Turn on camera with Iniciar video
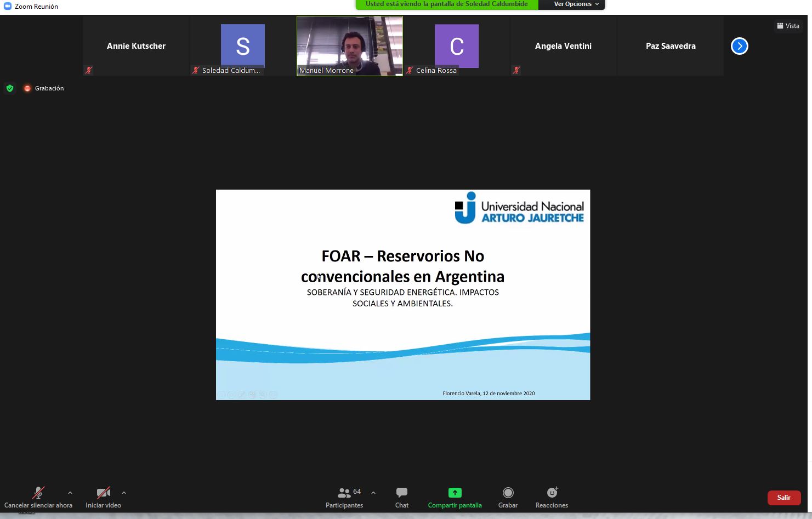The width and height of the screenshot is (812, 519). coord(103,493)
